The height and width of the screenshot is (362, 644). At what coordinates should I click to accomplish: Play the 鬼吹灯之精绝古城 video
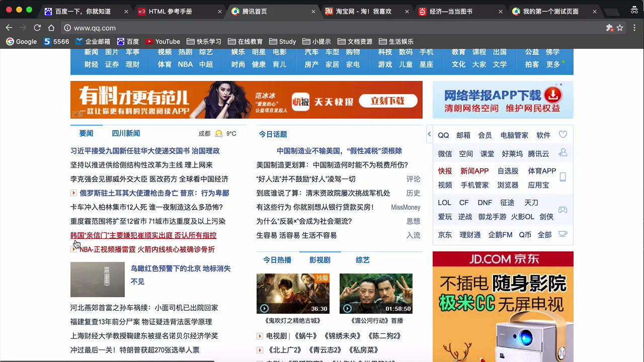tap(293, 294)
